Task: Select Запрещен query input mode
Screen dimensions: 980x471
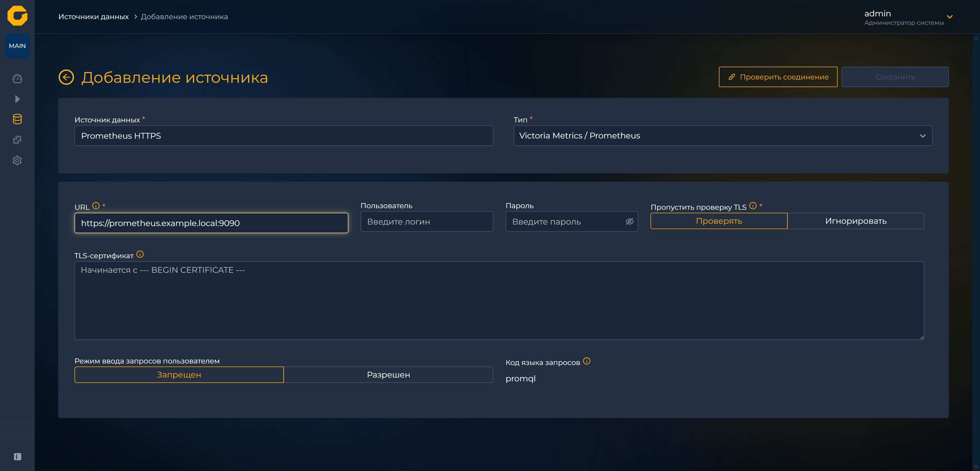Action: pos(179,375)
